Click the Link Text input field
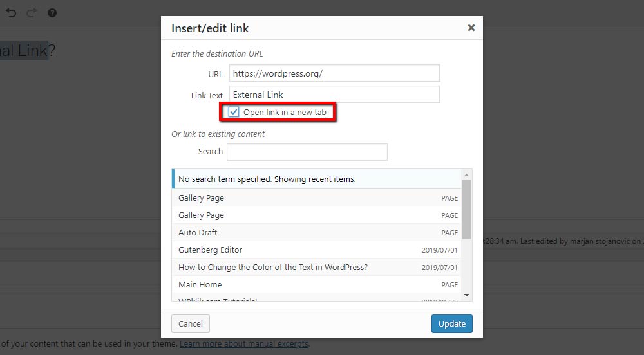Viewport: 644px width, 355px height. (x=334, y=95)
